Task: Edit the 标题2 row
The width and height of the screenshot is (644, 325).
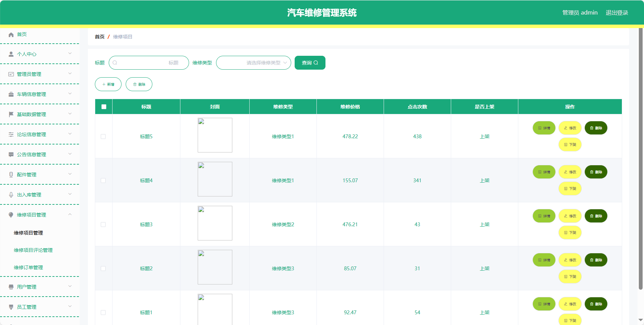Action: (x=570, y=260)
